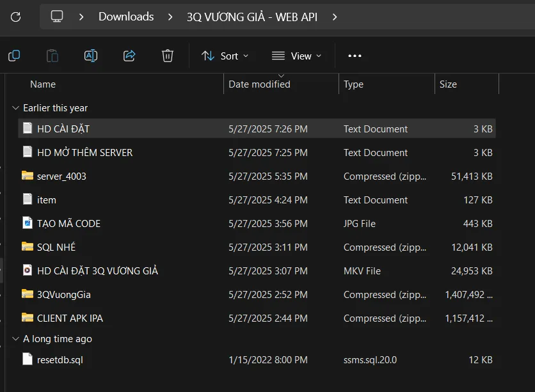Open the TẠO MÃ CODE image thumbnail
Viewport: 535px width, 392px height.
tap(68, 223)
